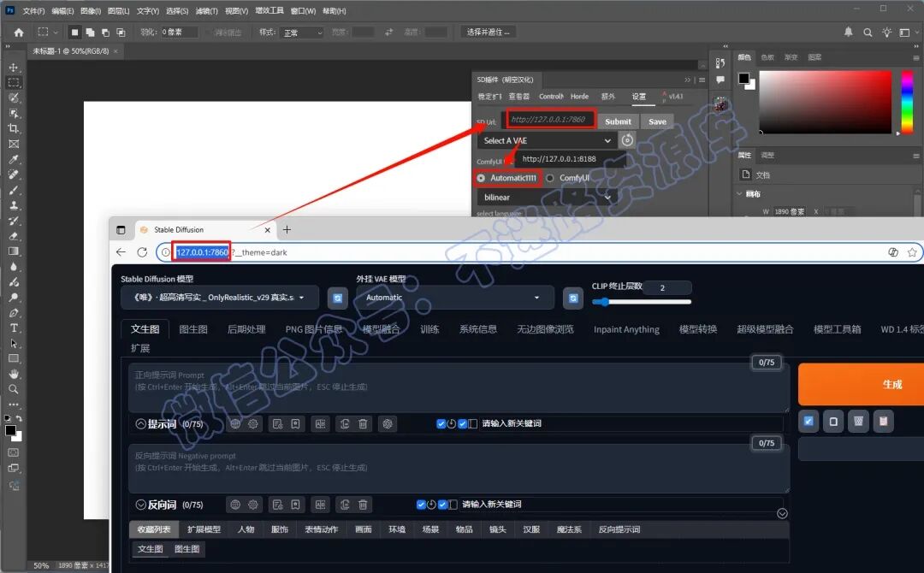This screenshot has height=573, width=924.
Task: Select the Brush tool
Action: pyautogui.click(x=14, y=190)
